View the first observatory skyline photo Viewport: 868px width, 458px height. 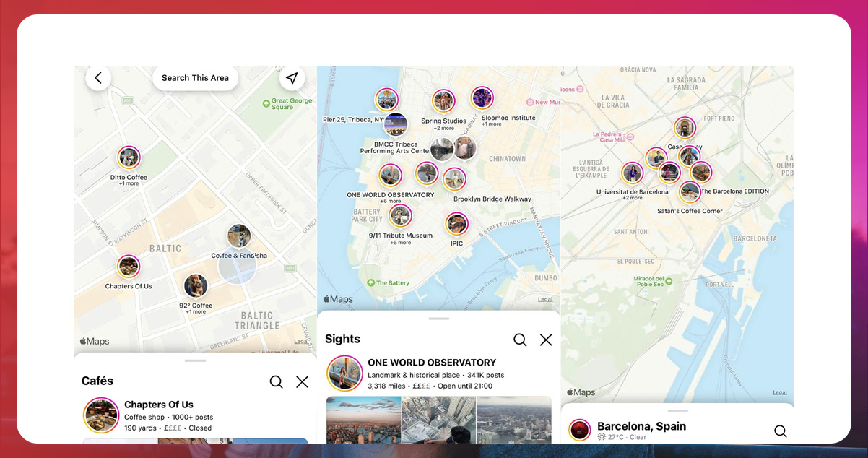click(x=363, y=420)
